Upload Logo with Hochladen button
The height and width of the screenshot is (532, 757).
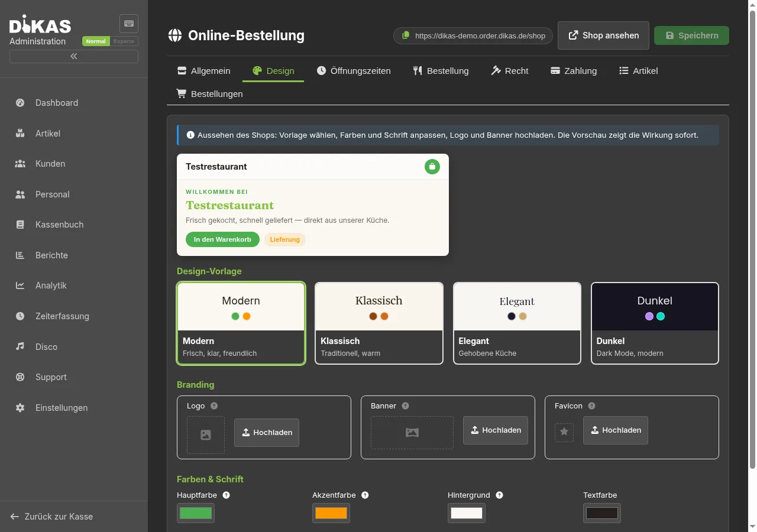coord(267,433)
